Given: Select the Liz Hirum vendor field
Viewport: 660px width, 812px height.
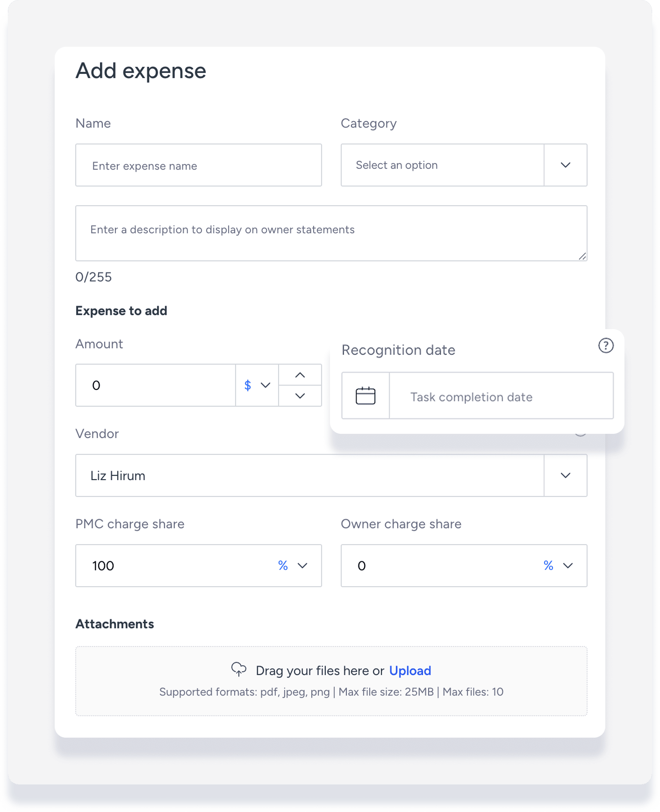Looking at the screenshot, I should point(309,475).
